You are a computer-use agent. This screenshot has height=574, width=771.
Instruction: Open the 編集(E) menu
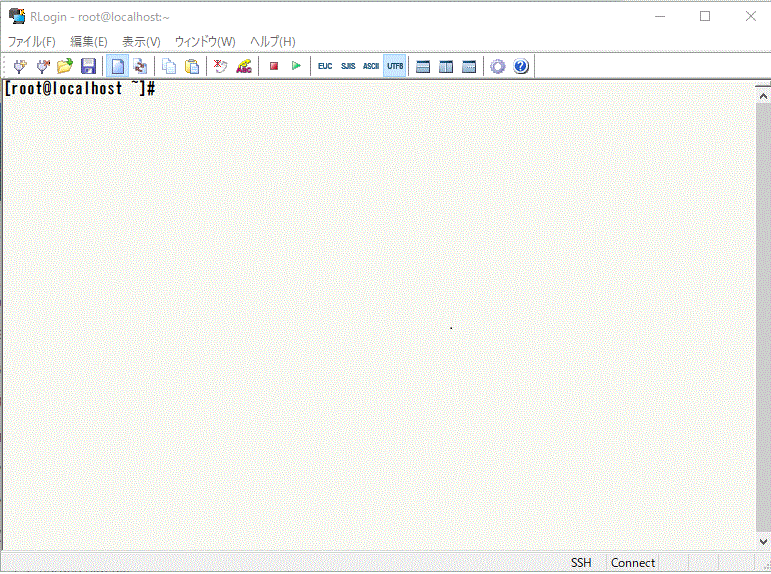[x=89, y=42]
